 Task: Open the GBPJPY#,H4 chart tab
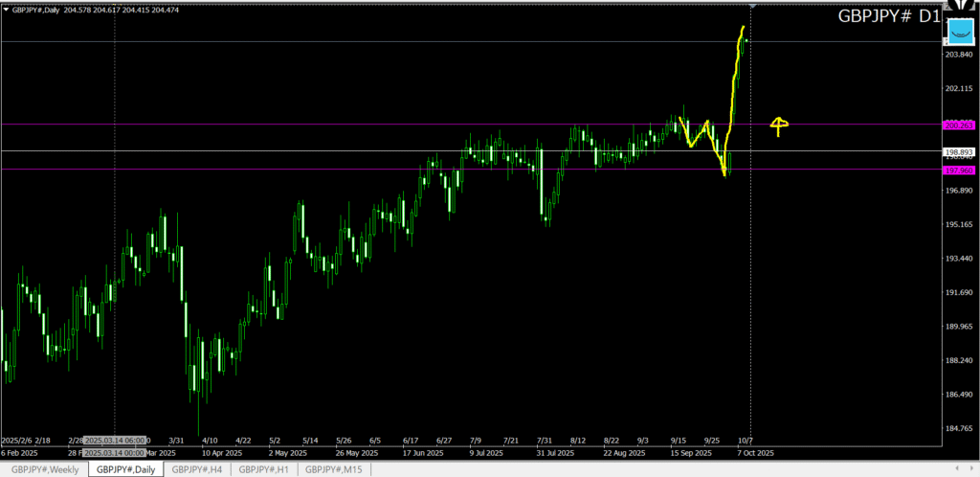tap(197, 469)
